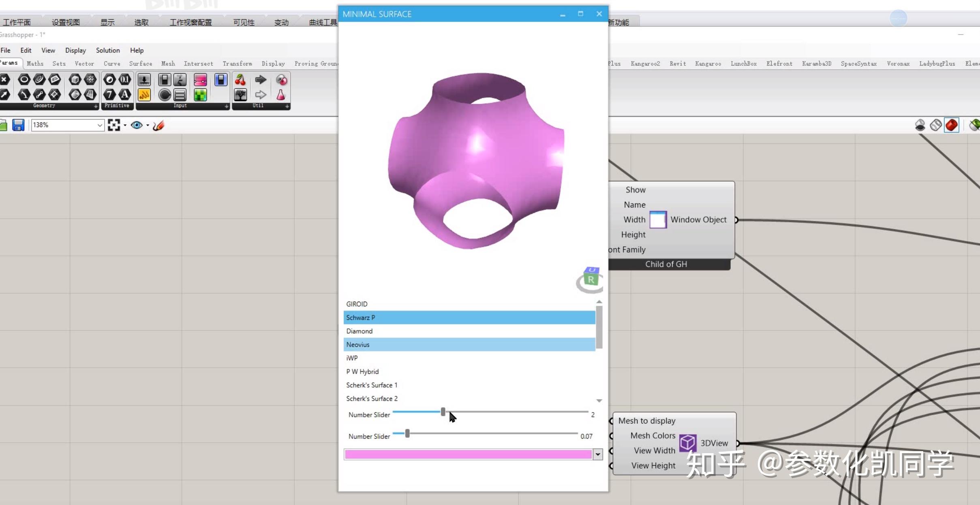Viewport: 980px width, 505px height.
Task: Enable shaded preview mode on right toolbar
Action: [x=952, y=125]
